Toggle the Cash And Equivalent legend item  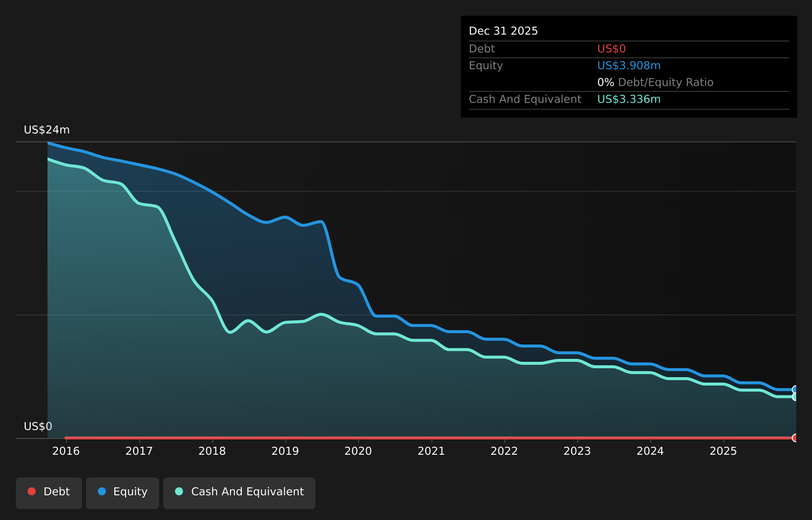[x=239, y=493]
